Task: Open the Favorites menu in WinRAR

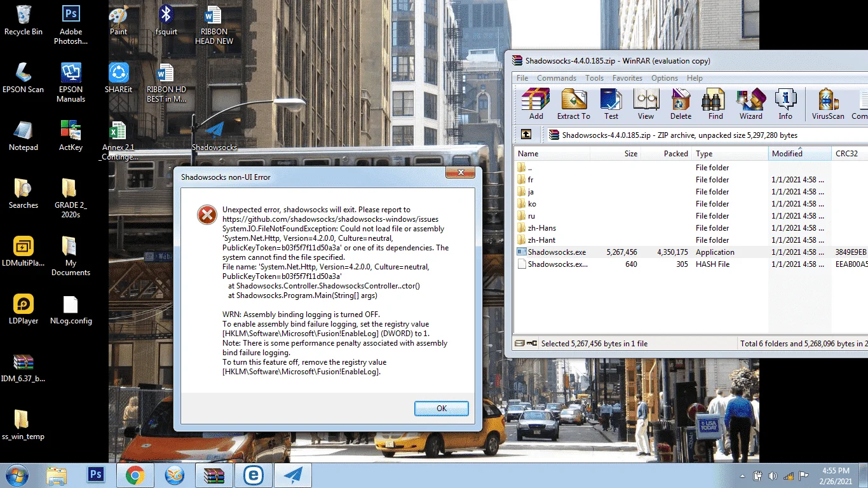Action: (628, 78)
